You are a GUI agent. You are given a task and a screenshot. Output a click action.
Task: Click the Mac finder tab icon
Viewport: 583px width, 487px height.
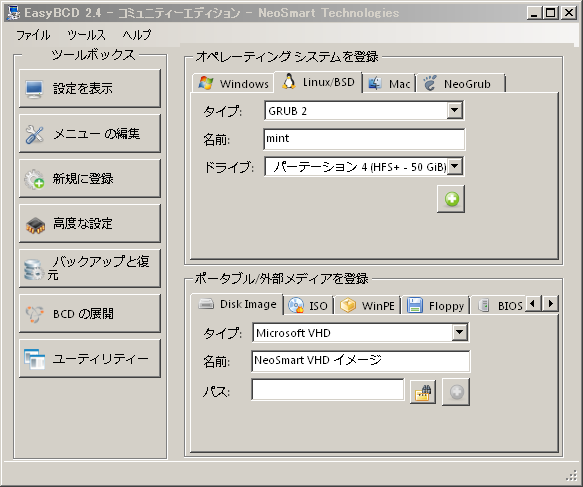[x=375, y=83]
